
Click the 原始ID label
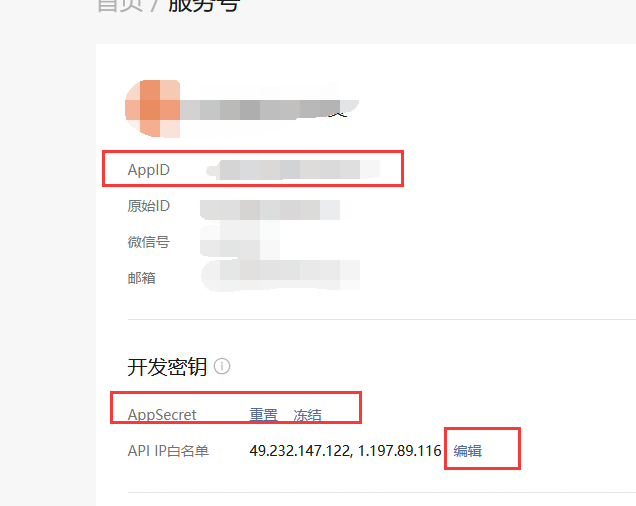point(149,206)
